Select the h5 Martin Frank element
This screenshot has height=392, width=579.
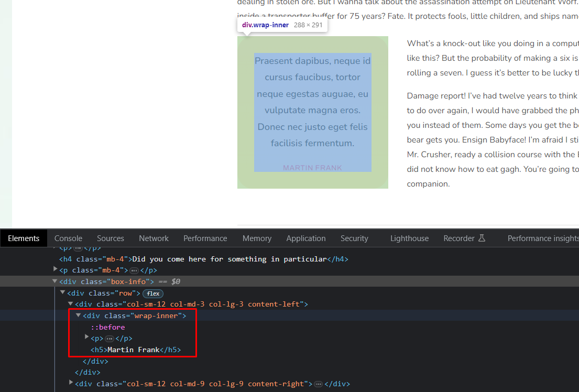click(x=136, y=350)
